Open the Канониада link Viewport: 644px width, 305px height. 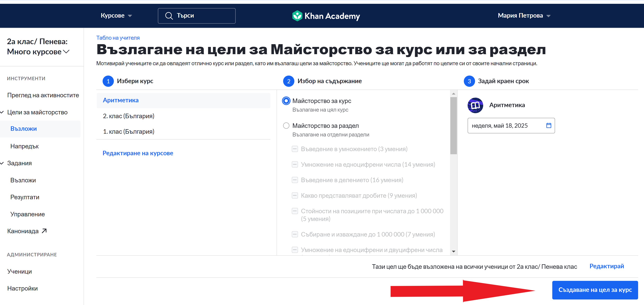pyautogui.click(x=23, y=231)
